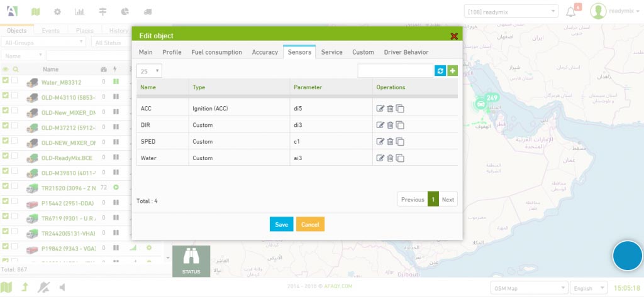Expand the arrow beside the STATUS tile
Viewport: 644px width, 297px height.
(x=167, y=257)
